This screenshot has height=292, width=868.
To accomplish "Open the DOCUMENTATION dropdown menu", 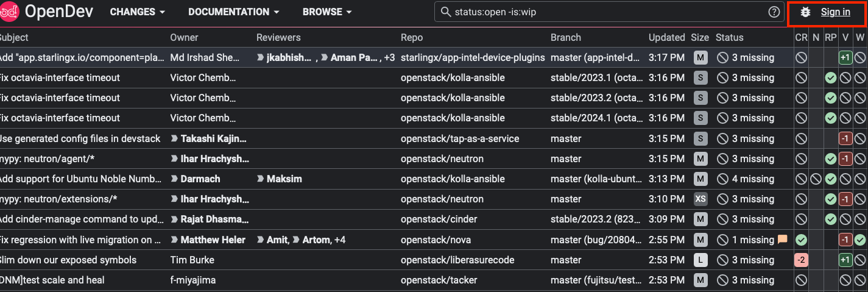I will pos(234,12).
